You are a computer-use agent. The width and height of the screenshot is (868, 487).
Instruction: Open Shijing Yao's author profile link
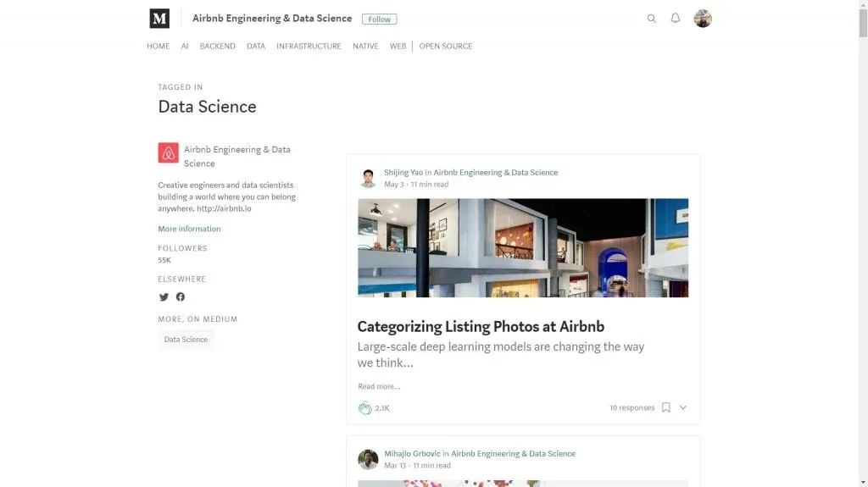[403, 173]
